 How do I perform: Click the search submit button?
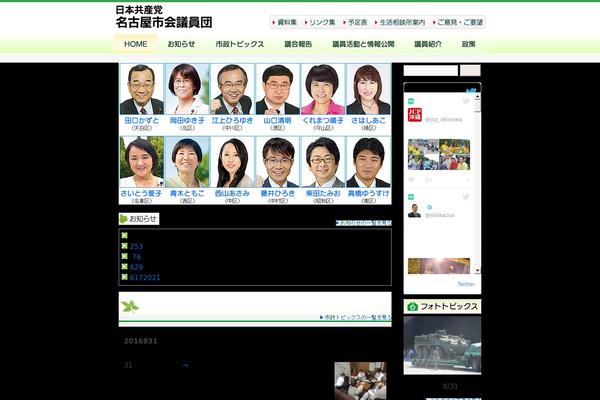[x=470, y=70]
